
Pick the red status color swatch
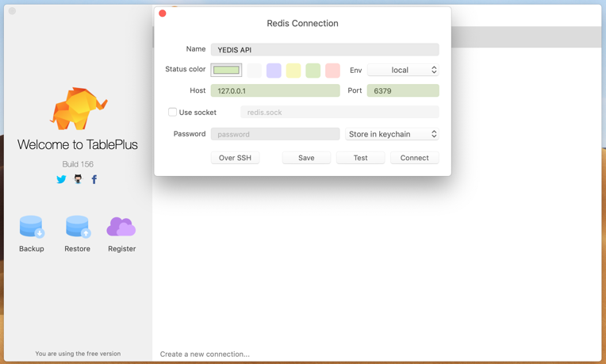pos(332,71)
